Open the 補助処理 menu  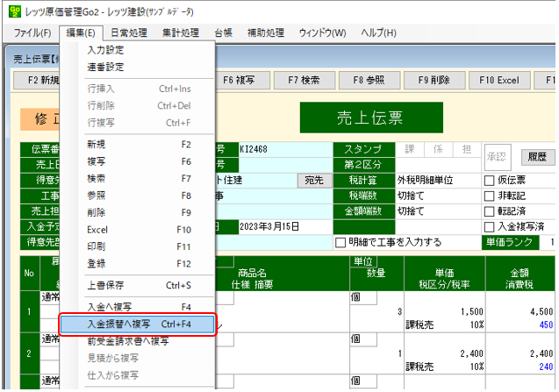[x=266, y=33]
